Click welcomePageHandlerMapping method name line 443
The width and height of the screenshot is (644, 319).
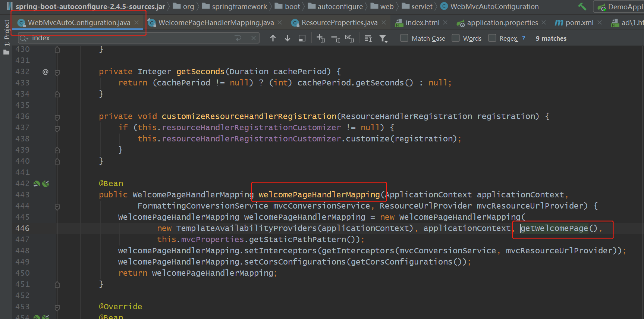319,195
